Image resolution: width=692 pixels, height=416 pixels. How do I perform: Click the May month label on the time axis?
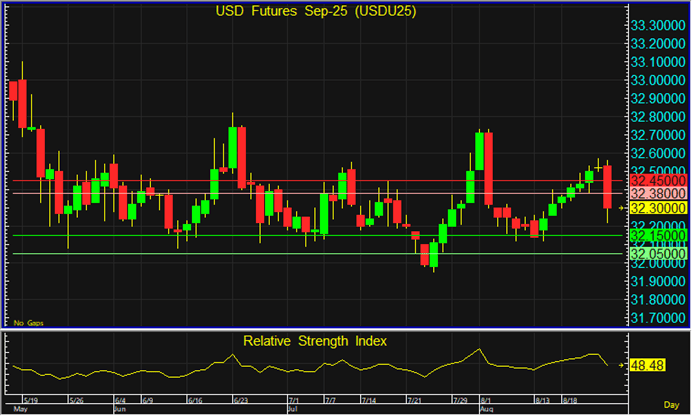pos(18,410)
